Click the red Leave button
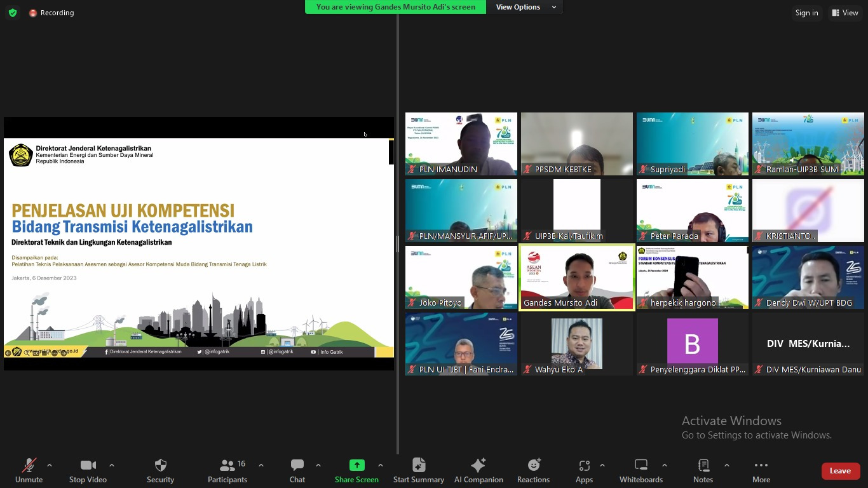The height and width of the screenshot is (488, 868). tap(840, 471)
